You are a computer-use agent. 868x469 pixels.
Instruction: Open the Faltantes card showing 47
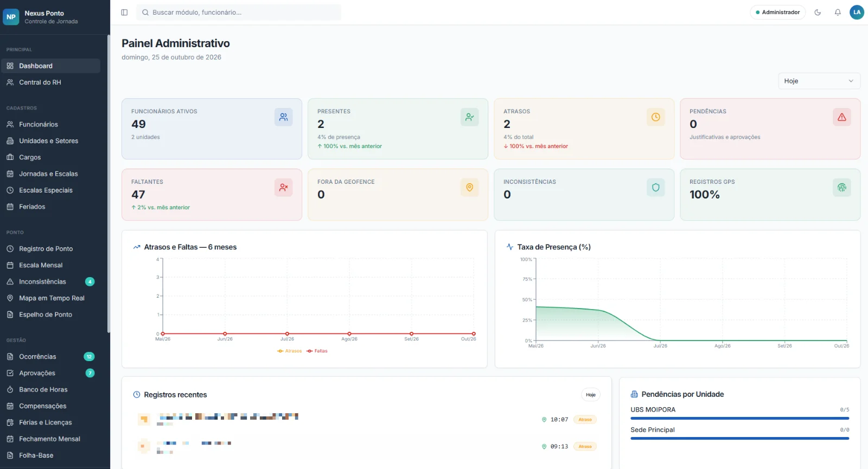(x=212, y=195)
